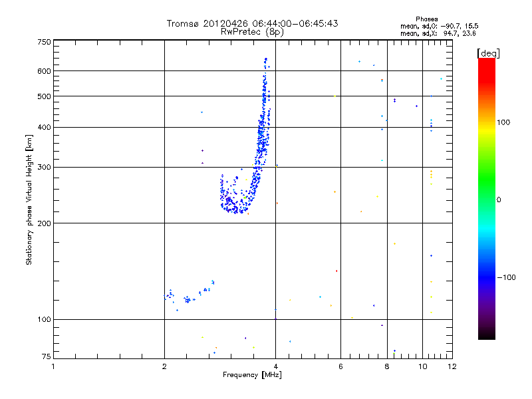Click the 'Frequency [MHz]' axis label
The height and width of the screenshot is (399, 532).
tap(252, 375)
